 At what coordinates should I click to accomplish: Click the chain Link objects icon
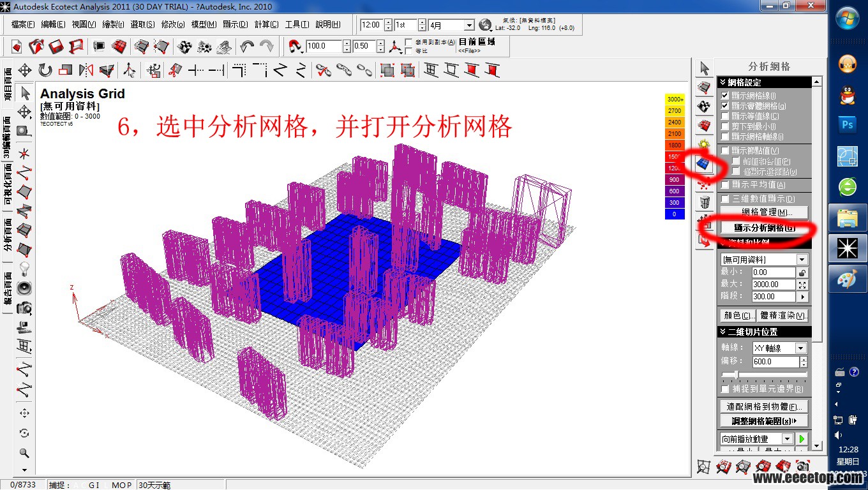point(344,70)
